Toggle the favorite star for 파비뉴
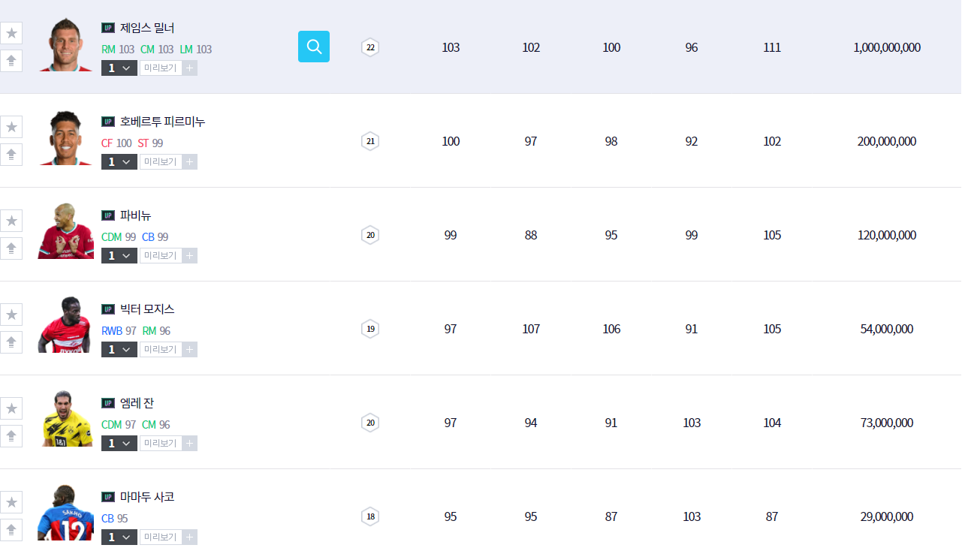 (x=11, y=221)
